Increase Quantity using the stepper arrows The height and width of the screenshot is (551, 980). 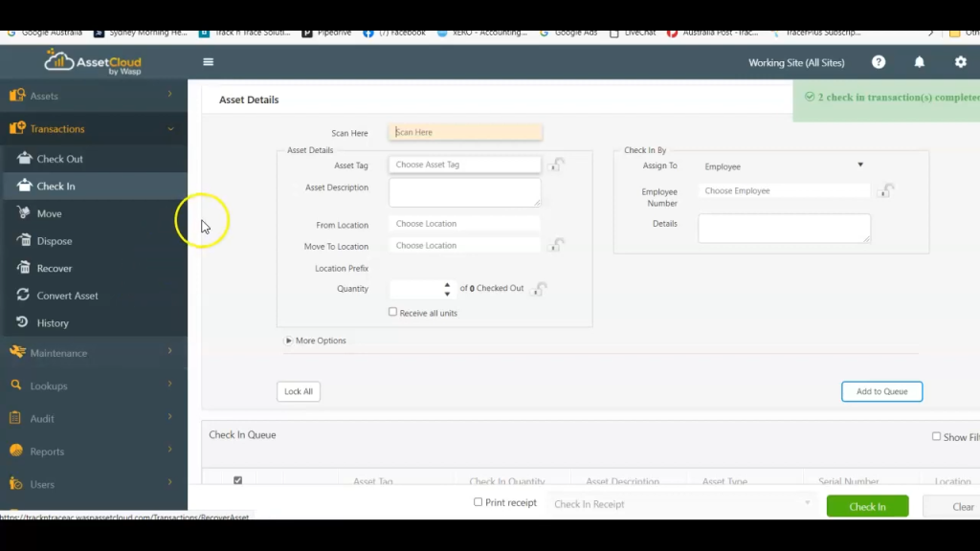click(448, 284)
